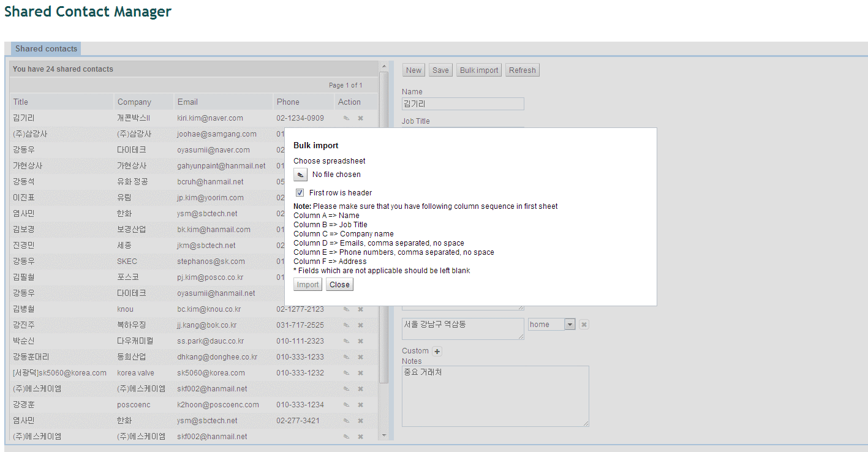
Task: Click the Bulk import toolbar button
Action: 479,70
